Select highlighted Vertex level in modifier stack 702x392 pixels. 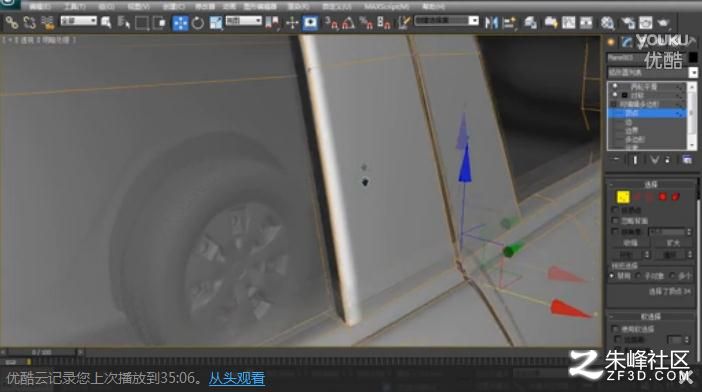click(647, 113)
